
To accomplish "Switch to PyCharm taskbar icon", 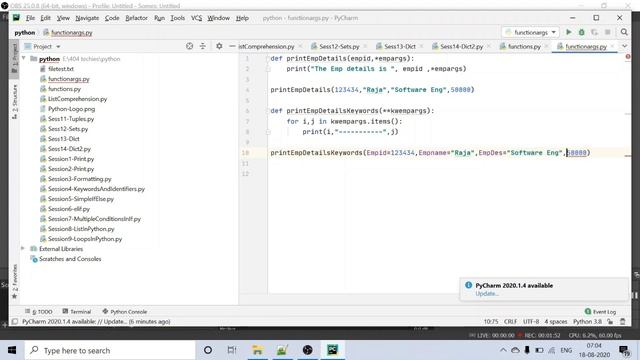I will pos(332,350).
